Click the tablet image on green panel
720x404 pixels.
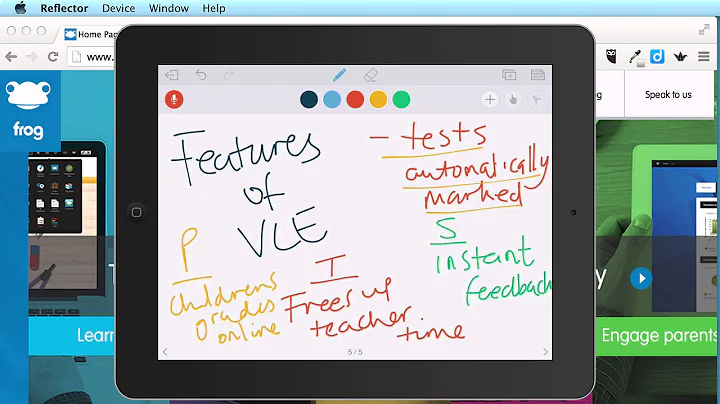674,230
